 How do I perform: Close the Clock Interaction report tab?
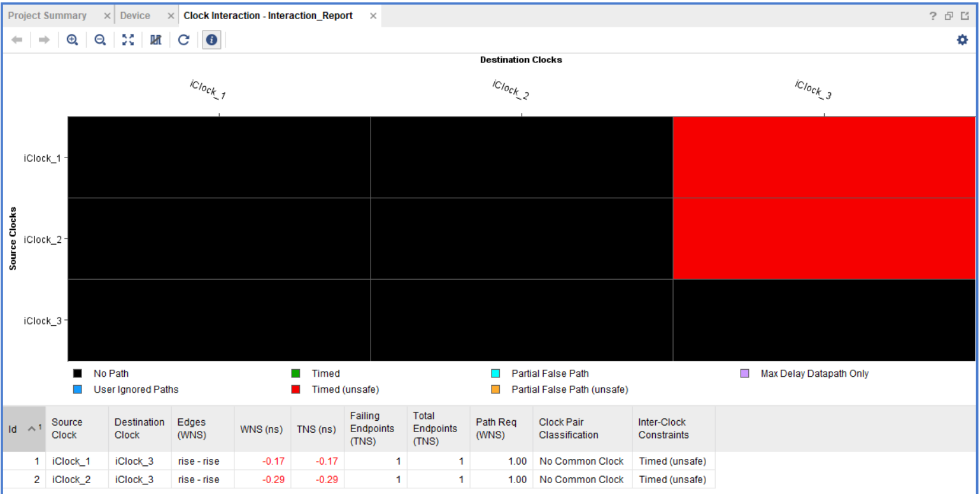pos(373,16)
